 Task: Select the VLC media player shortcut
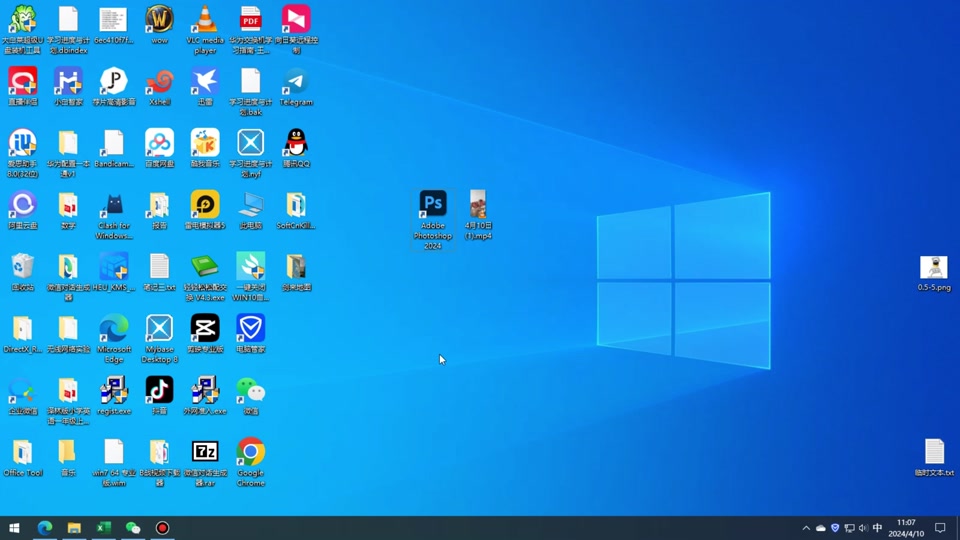pyautogui.click(x=205, y=29)
